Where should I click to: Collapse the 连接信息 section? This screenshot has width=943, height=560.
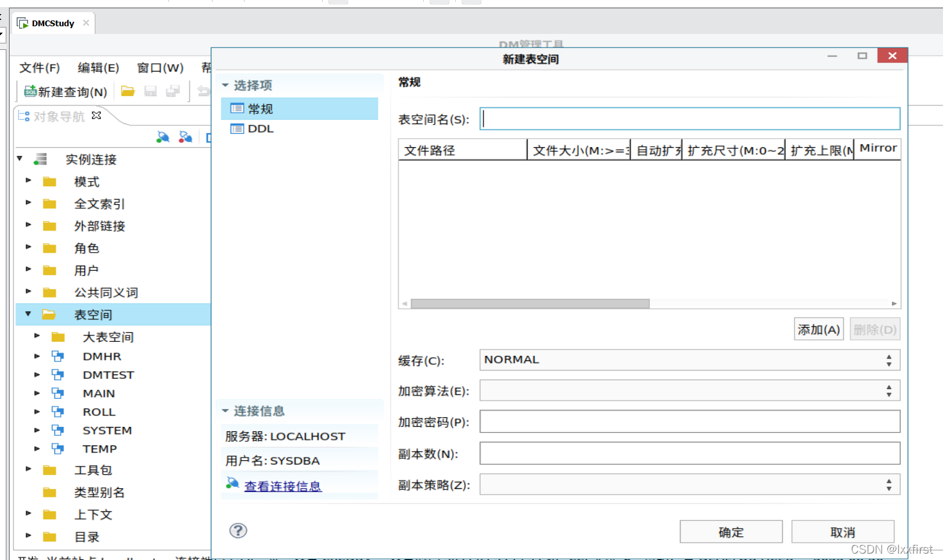(x=225, y=410)
